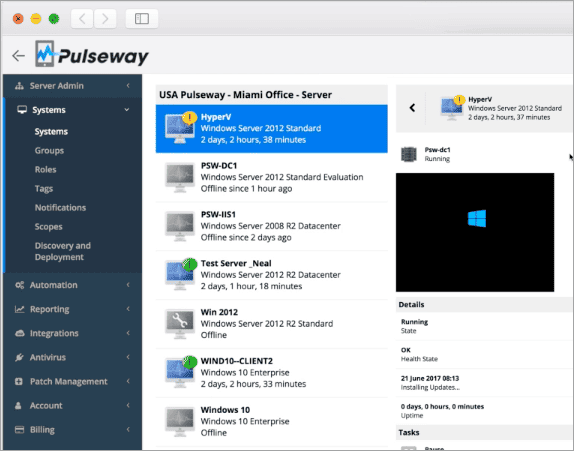
Task: Open the Systems submenu item
Action: point(51,132)
